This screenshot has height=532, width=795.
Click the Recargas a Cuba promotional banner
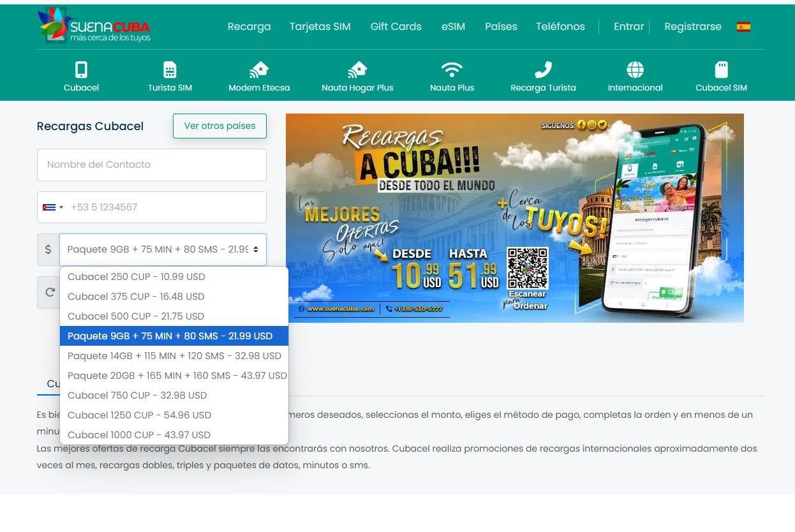pyautogui.click(x=514, y=218)
